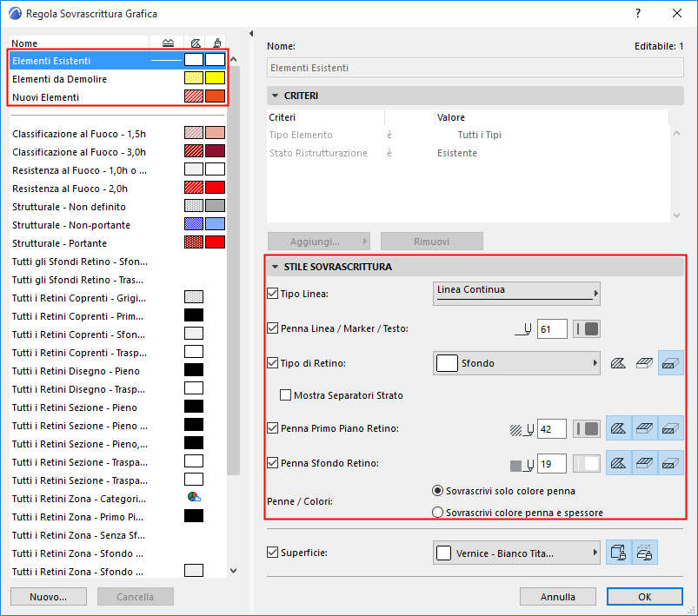Screen dimensions: 698x616
Task: Click the hatch pen icon beside field 42
Action: click(522, 429)
